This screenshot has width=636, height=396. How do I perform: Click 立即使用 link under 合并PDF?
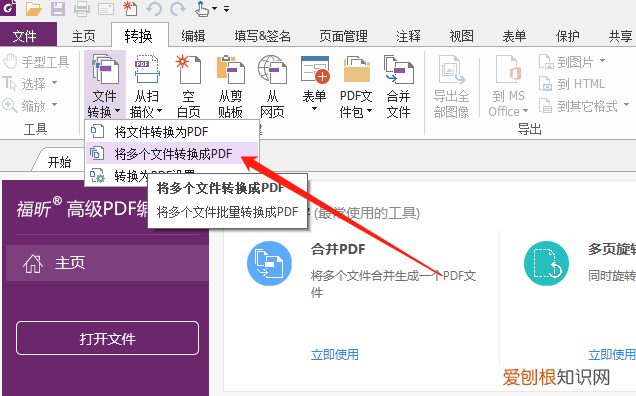coord(335,354)
